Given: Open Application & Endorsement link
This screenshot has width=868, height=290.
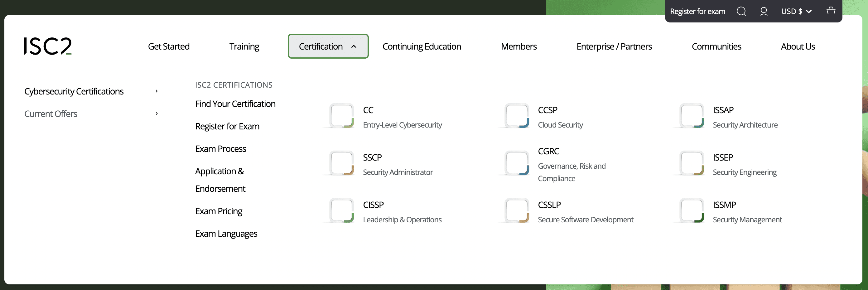Looking at the screenshot, I should [x=220, y=180].
